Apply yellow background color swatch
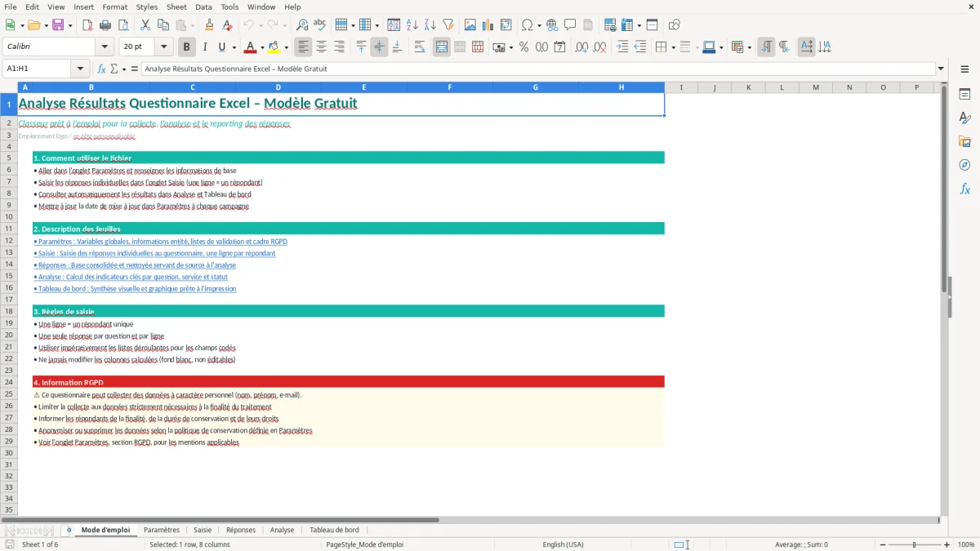Screen dimensions: 980x551 click(x=274, y=47)
